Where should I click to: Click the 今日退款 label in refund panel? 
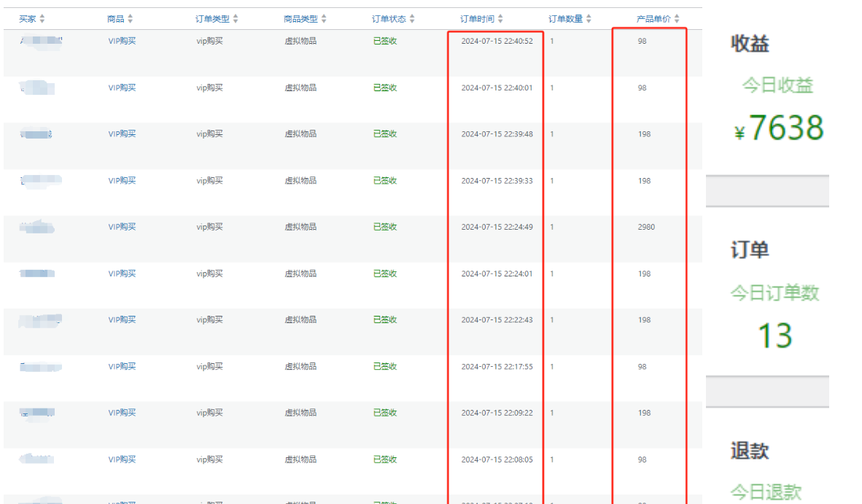[x=766, y=492]
